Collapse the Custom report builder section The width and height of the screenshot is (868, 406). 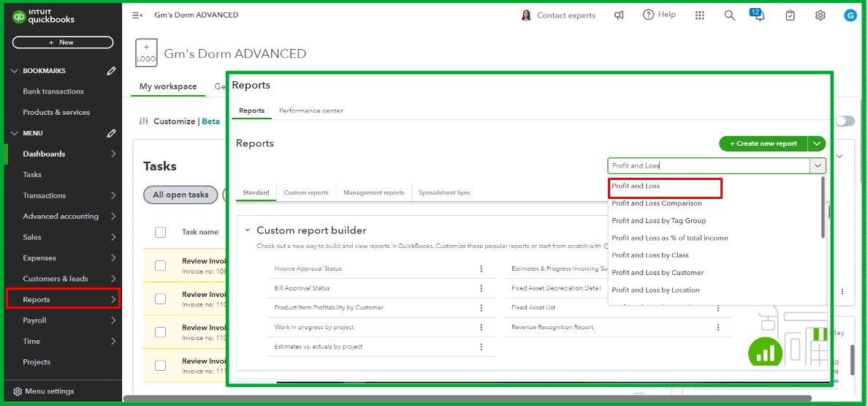(248, 230)
